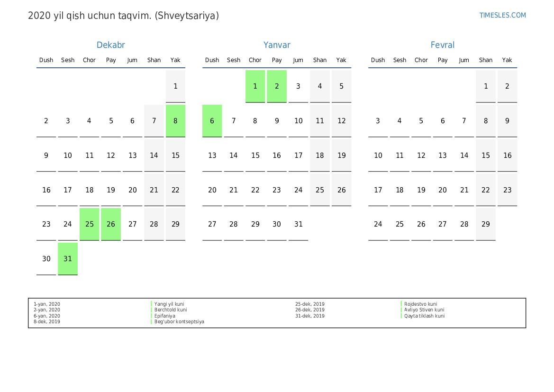The height and width of the screenshot is (392, 554).
Task: Open the TIMESLES.COM link
Action: (502, 15)
